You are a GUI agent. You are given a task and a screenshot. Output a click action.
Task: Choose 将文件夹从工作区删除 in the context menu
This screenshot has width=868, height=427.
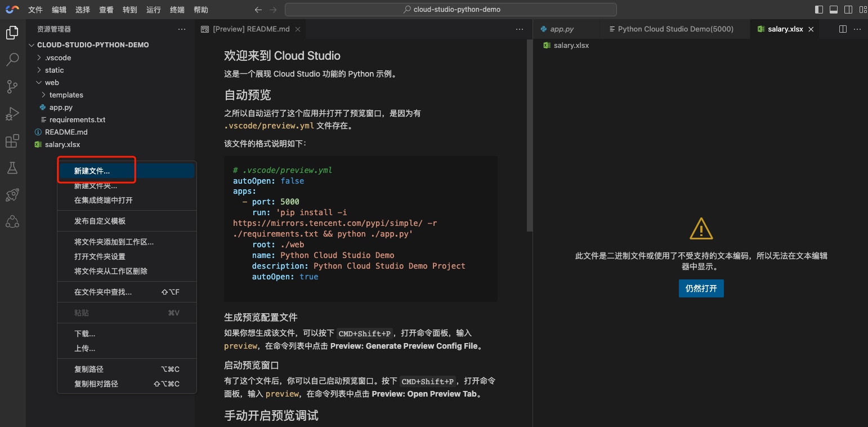(127, 271)
